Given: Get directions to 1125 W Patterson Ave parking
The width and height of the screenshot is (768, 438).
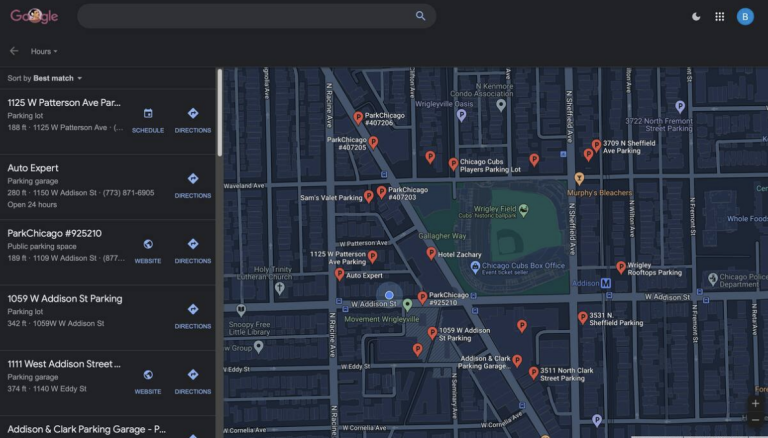Looking at the screenshot, I should [x=193, y=121].
